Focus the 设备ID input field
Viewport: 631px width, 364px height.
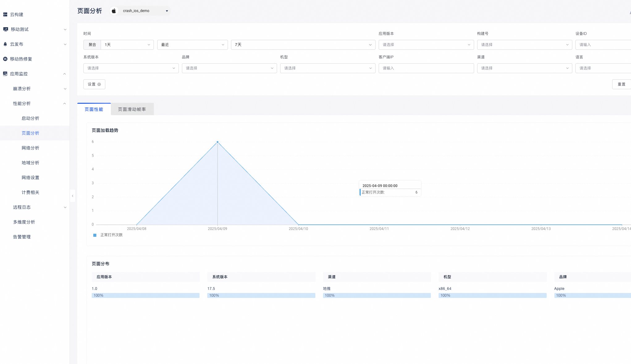(x=603, y=45)
